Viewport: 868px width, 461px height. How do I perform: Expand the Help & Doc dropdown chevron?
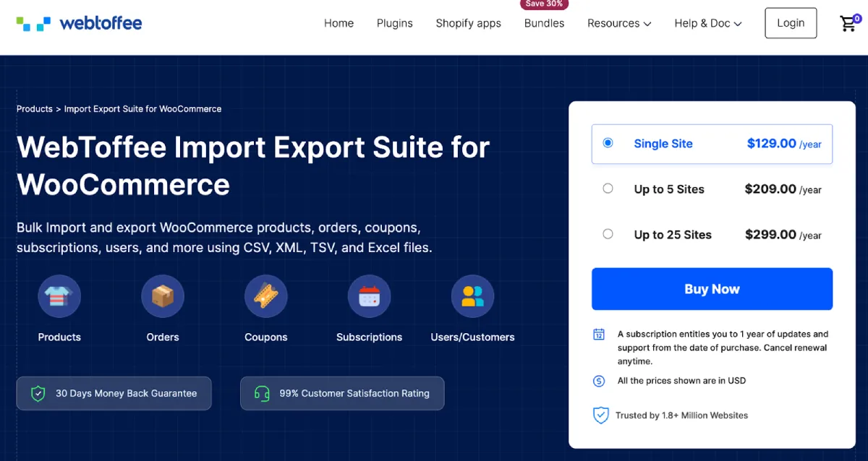point(738,24)
